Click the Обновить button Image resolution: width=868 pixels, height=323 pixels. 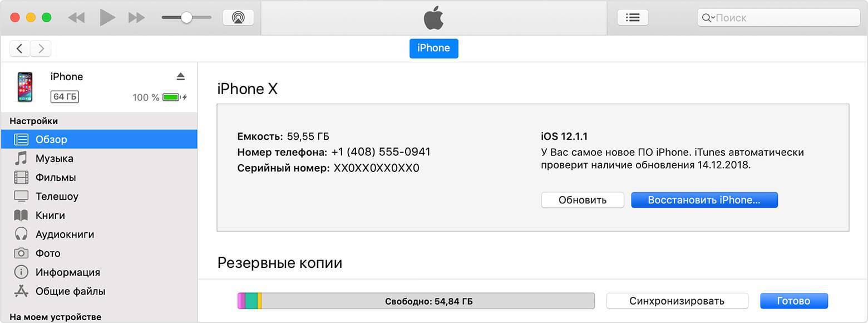click(582, 200)
